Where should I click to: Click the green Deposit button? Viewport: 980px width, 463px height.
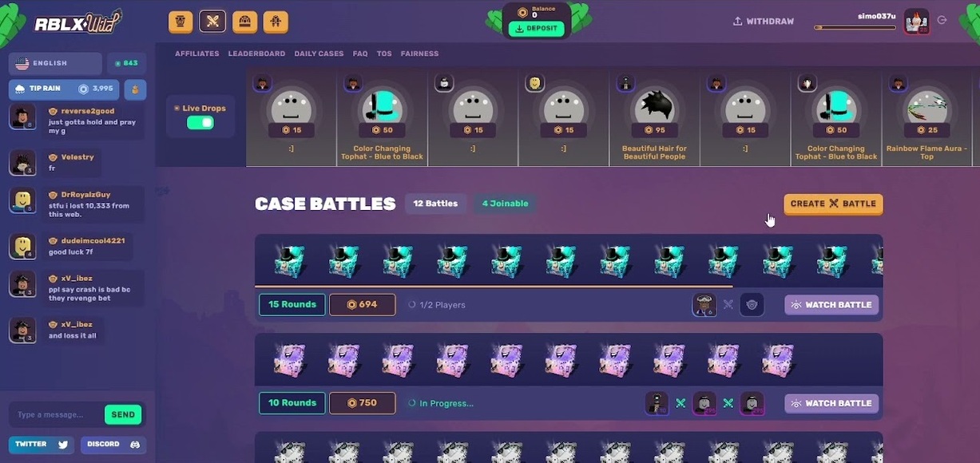[x=536, y=29]
